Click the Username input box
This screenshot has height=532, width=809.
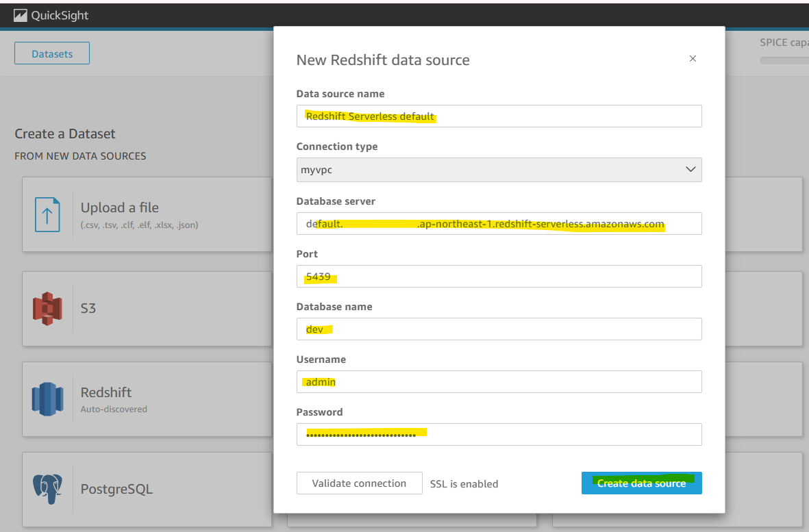[x=499, y=381]
